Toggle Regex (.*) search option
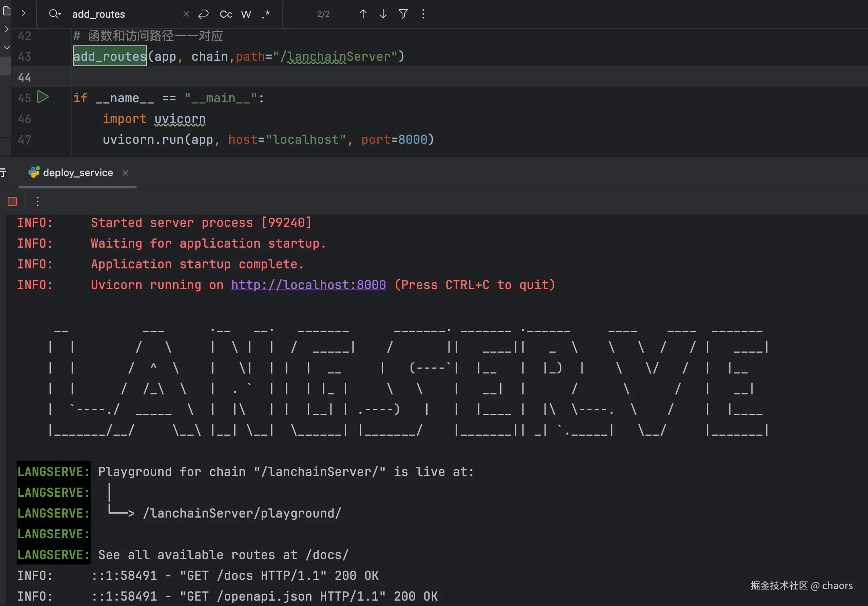 (x=266, y=14)
